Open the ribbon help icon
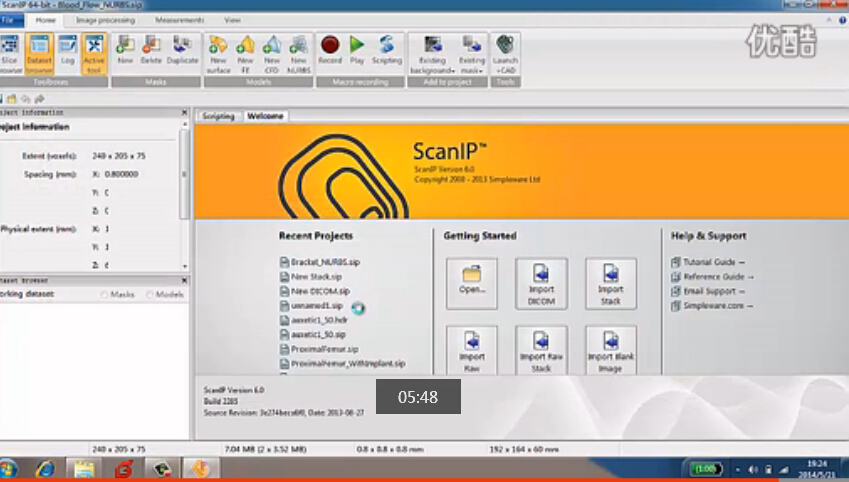849x482 pixels. (843, 20)
